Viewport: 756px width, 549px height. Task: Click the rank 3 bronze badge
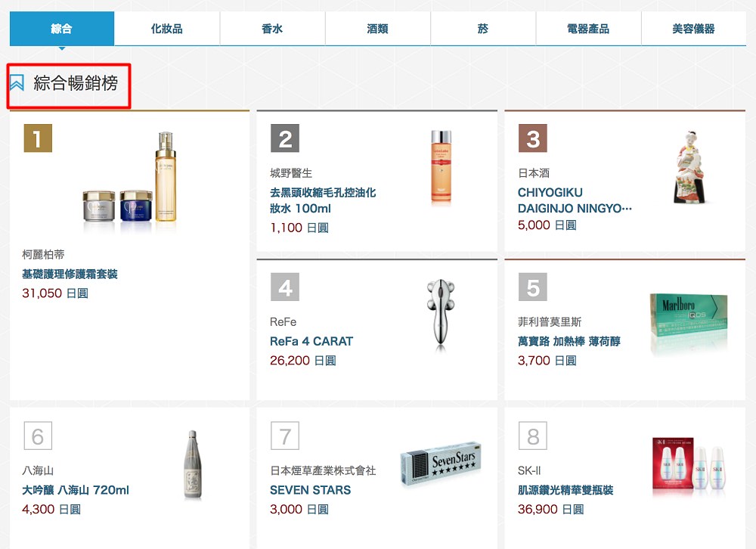(533, 138)
